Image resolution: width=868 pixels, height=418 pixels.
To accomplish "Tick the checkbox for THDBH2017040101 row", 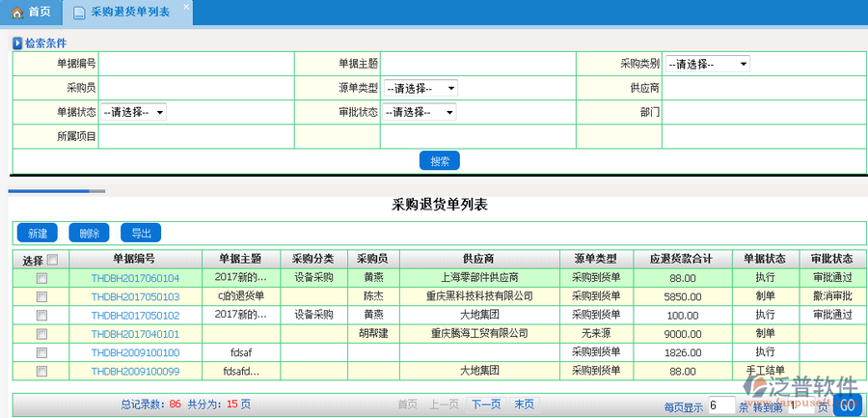I will tap(41, 334).
